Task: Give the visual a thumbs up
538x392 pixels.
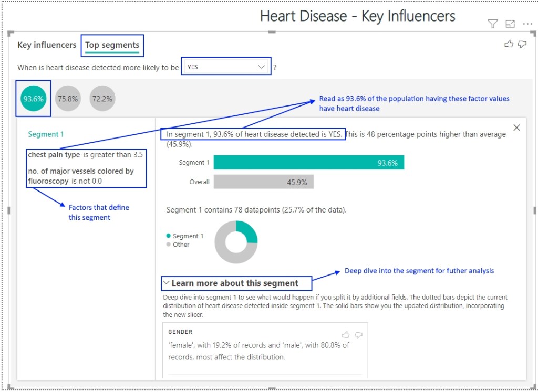Action: pyautogui.click(x=509, y=45)
